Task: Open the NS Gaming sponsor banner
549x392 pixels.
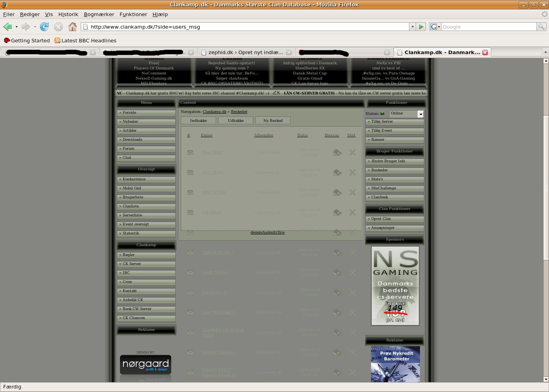Action: [x=395, y=286]
